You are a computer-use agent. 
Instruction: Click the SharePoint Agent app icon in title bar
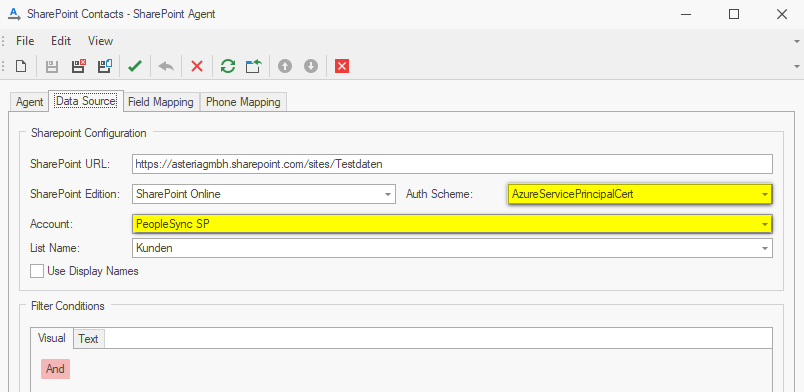pyautogui.click(x=14, y=13)
